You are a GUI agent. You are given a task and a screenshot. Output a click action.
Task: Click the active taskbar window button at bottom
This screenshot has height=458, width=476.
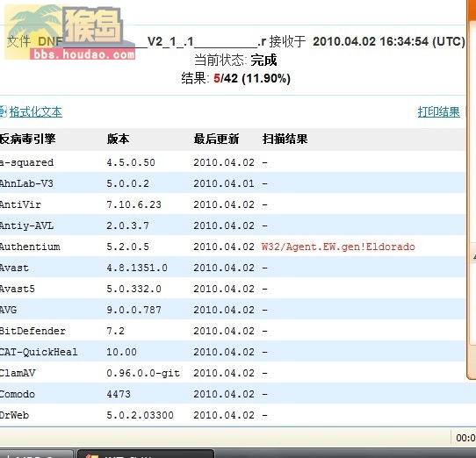146,454
